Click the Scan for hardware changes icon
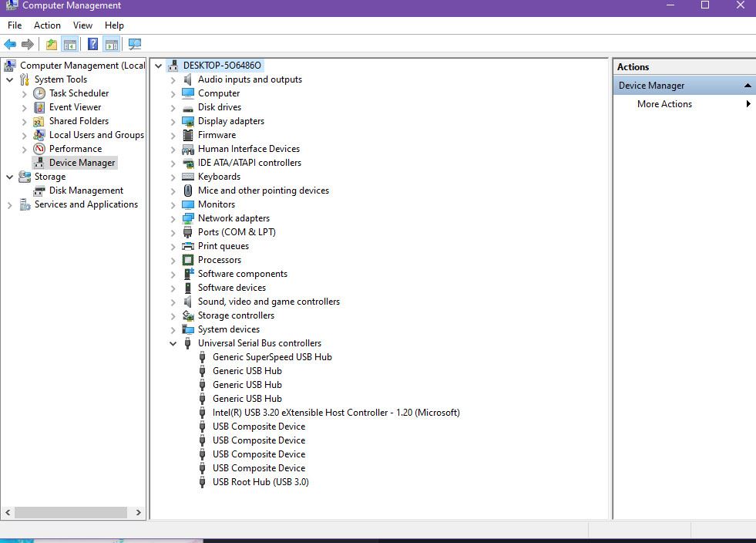This screenshot has height=543, width=756. pyautogui.click(x=135, y=45)
